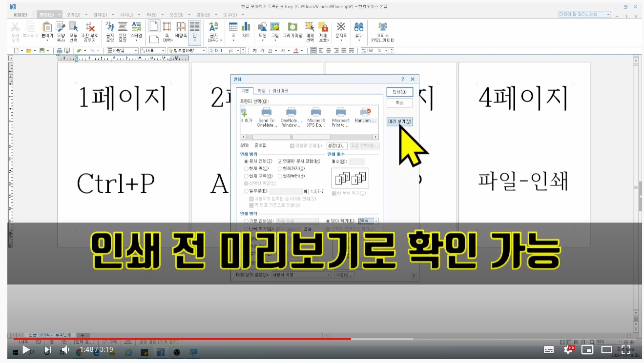The width and height of the screenshot is (644, 363).
Task: Toggle the video player fullscreen icon
Action: click(626, 350)
